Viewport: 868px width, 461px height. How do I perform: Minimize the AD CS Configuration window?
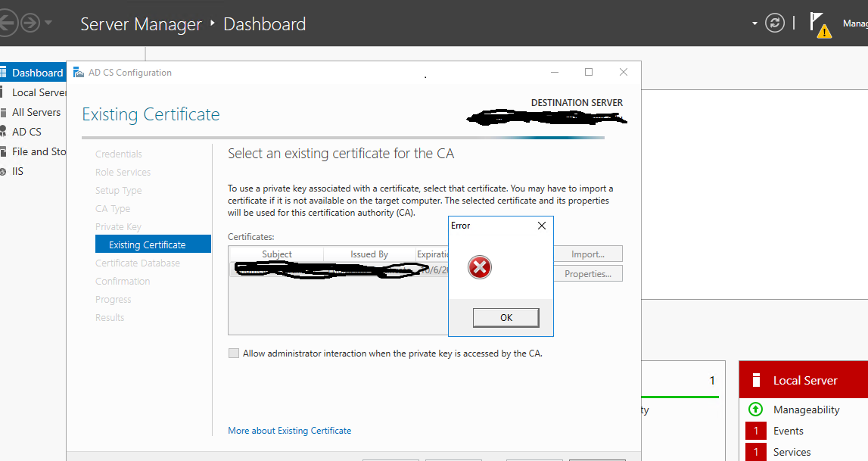(x=555, y=73)
